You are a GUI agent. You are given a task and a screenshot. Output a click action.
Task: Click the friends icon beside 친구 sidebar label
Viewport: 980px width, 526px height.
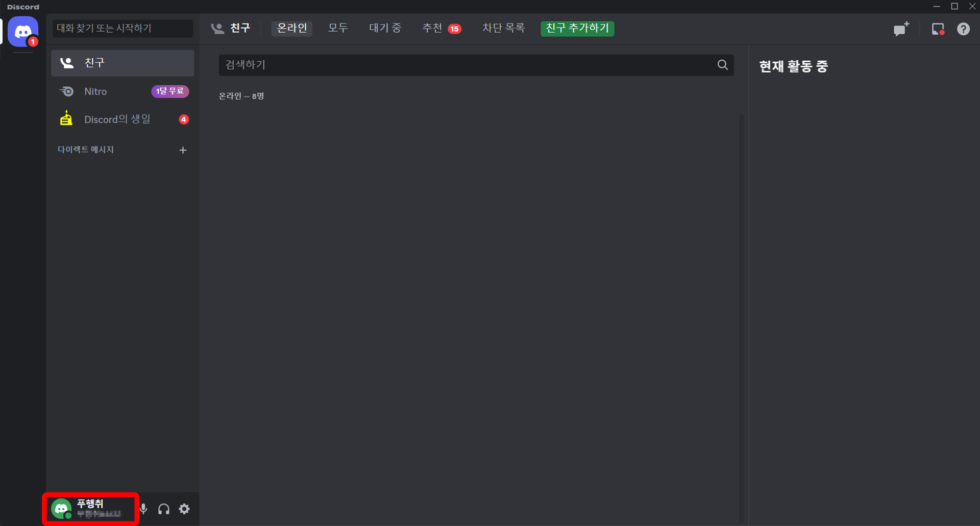click(67, 63)
